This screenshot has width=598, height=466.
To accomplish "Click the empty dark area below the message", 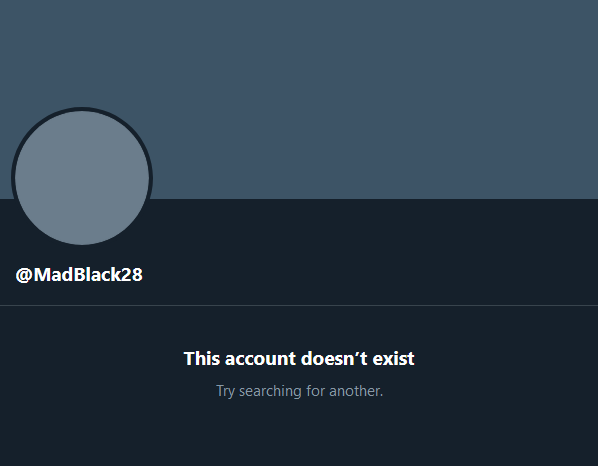I will pos(299,435).
